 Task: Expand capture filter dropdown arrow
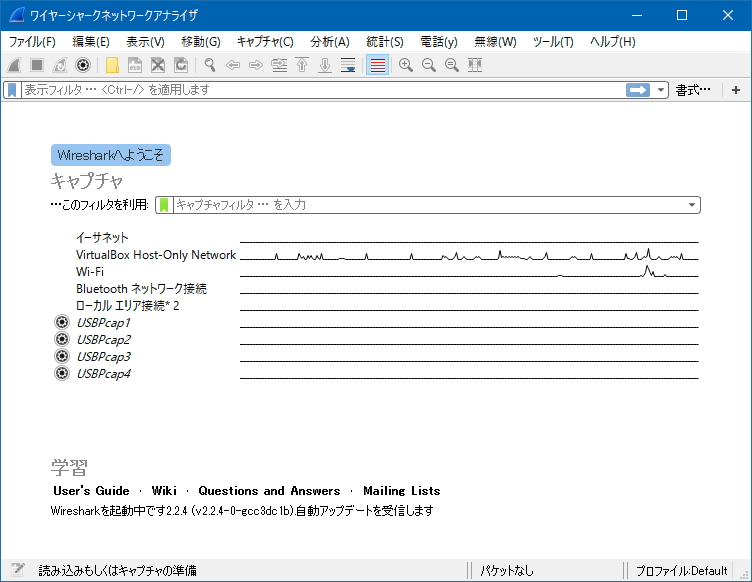point(692,205)
